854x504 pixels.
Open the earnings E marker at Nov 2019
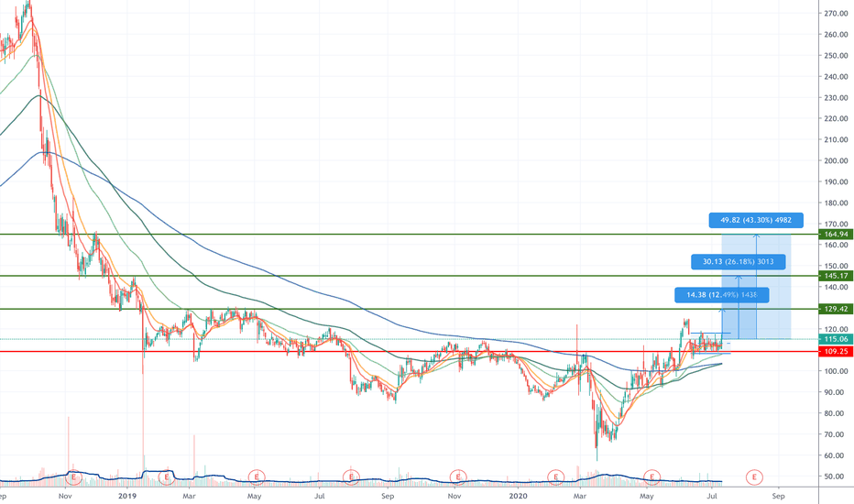point(458,477)
